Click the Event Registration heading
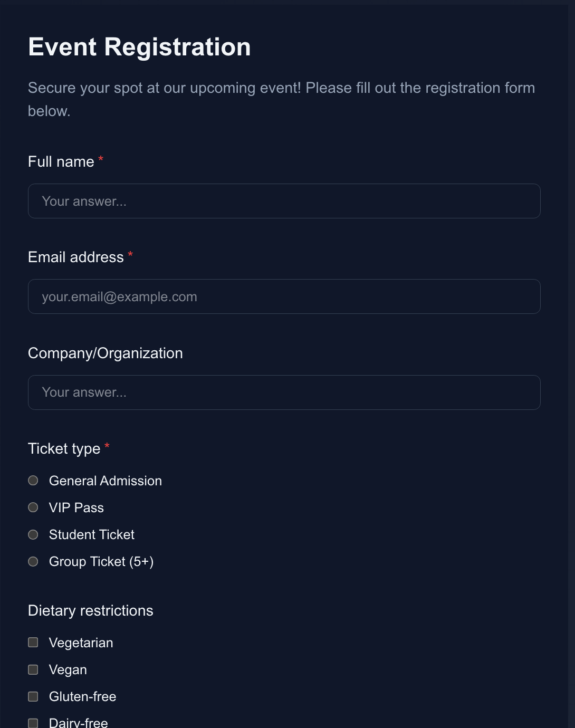Viewport: 575px width, 728px height. pos(139,47)
